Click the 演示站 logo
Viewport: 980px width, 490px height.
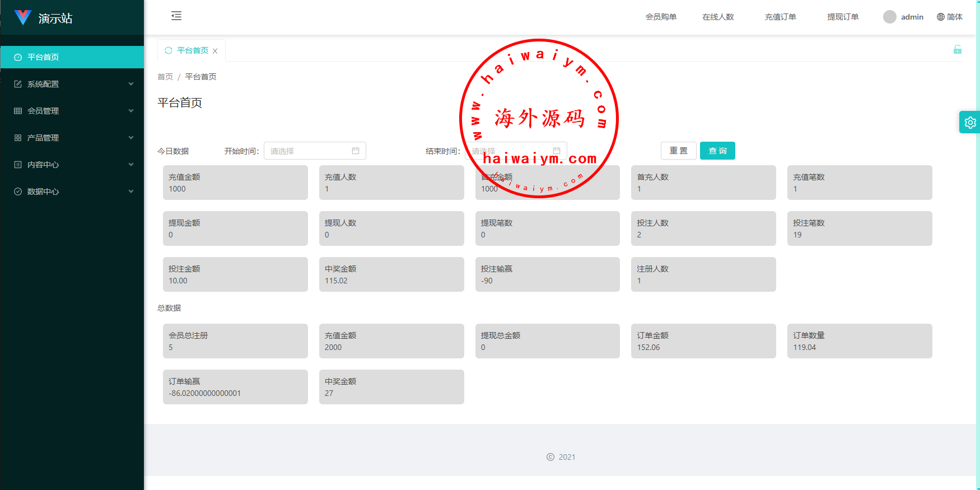tap(23, 18)
